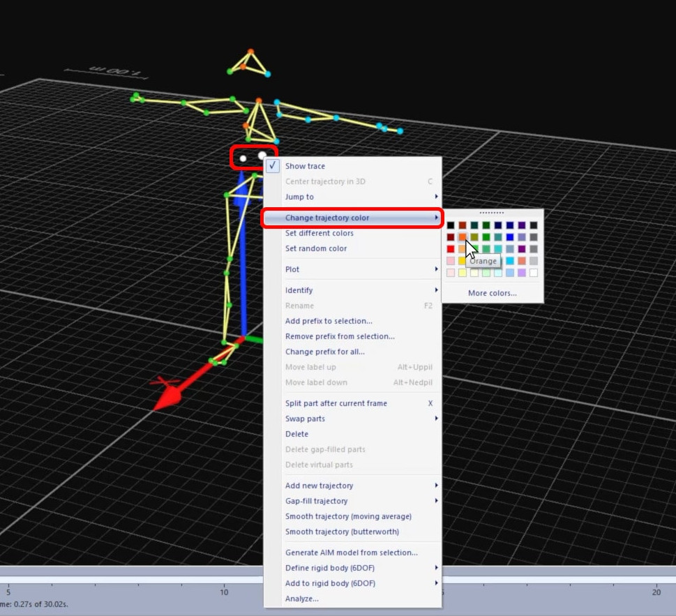Choose Split part after current frame
Viewport: 676px width, 616px height.
pyautogui.click(x=336, y=403)
